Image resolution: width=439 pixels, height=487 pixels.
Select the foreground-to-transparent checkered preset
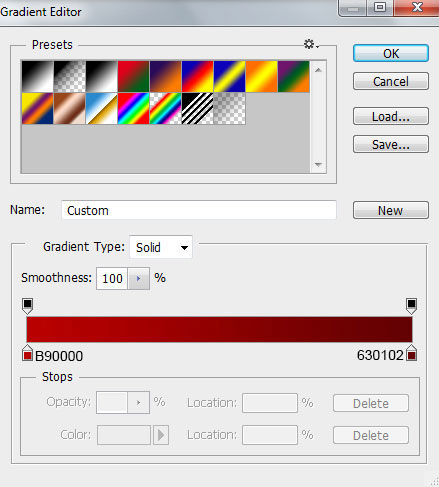[69, 76]
